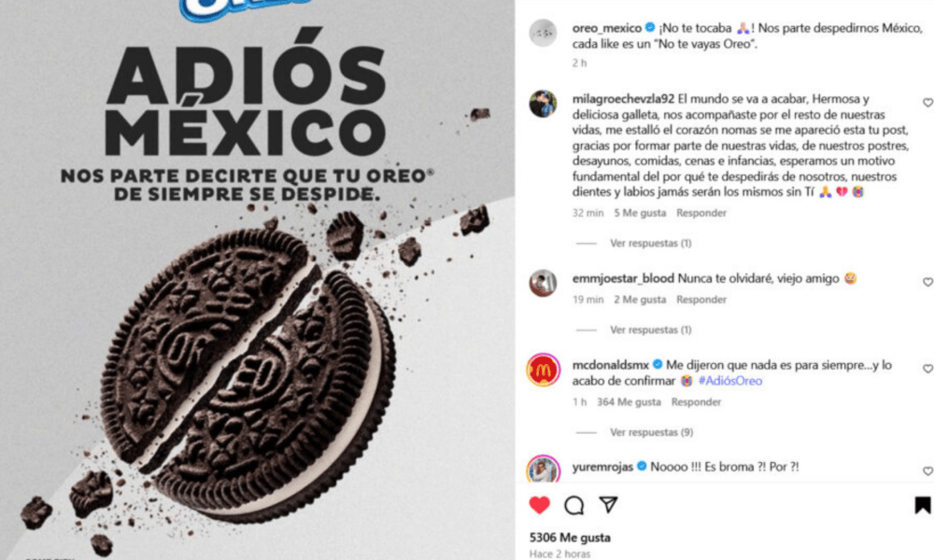
Task: Open the comment bubble icon
Action: [x=573, y=505]
